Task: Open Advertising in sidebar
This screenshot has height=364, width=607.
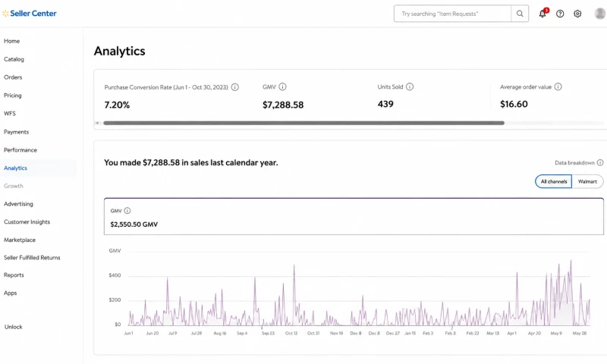Action: coord(18,204)
